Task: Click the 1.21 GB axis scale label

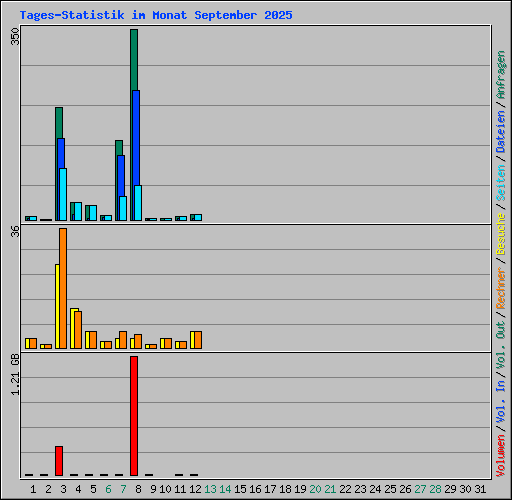Action: (15, 374)
